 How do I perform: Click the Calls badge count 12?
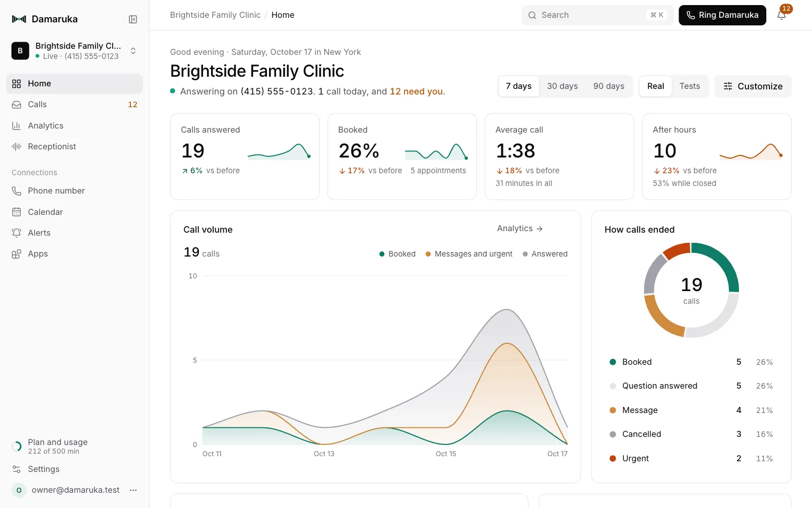(132, 105)
